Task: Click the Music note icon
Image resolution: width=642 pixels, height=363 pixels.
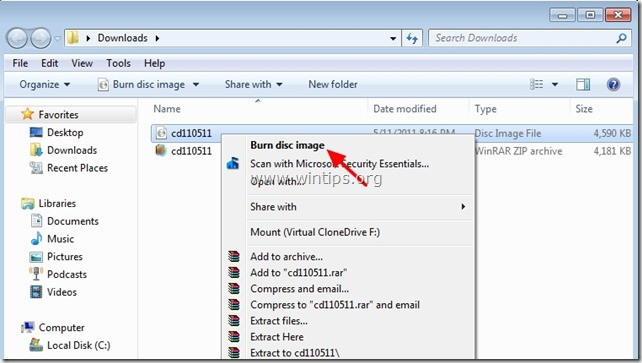Action: (x=36, y=238)
